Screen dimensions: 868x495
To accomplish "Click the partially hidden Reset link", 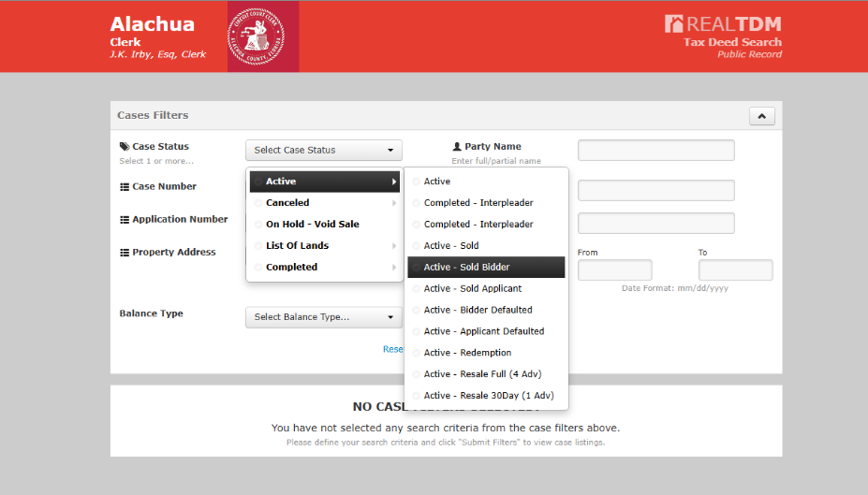I will (x=393, y=349).
